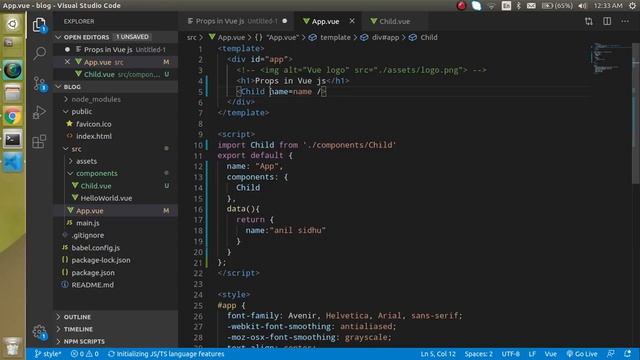Open the errors and warnings problems indicator
The image size is (640, 360).
tap(84, 354)
